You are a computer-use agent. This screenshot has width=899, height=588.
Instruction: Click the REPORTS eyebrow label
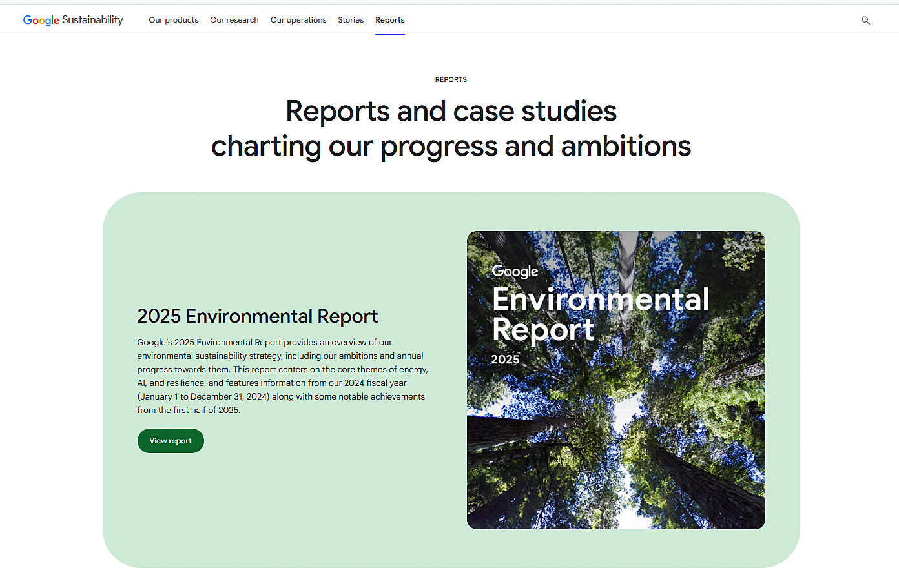point(451,80)
